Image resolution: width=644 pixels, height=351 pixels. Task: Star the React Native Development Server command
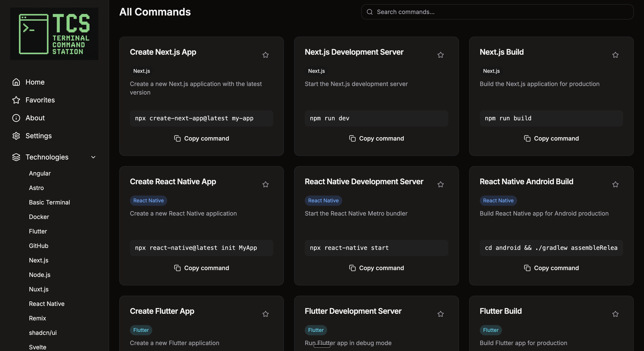[440, 185]
